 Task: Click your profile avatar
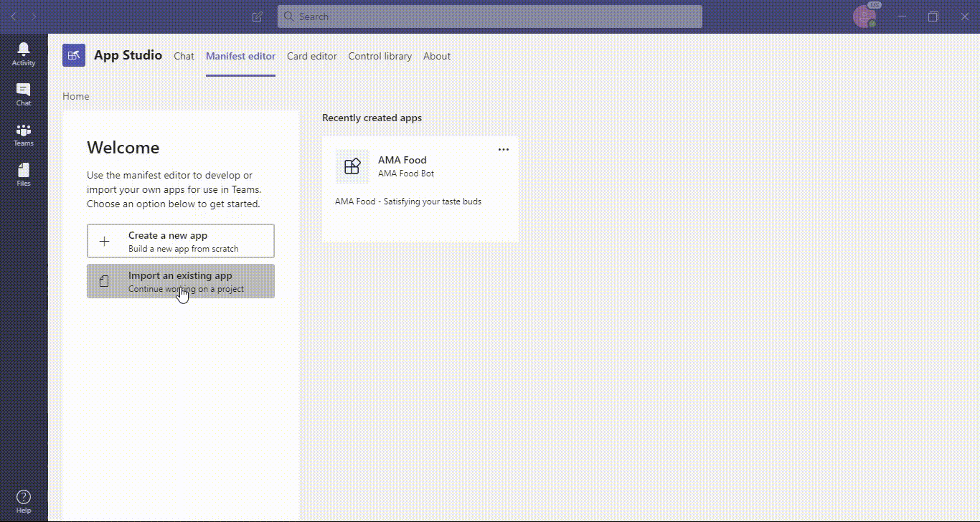point(865,16)
